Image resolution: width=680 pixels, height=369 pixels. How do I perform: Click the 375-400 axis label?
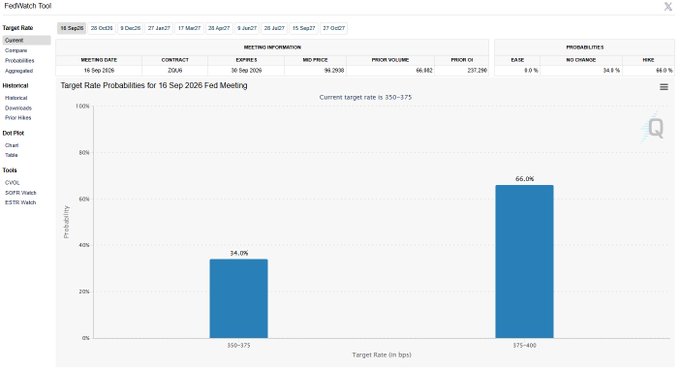524,346
